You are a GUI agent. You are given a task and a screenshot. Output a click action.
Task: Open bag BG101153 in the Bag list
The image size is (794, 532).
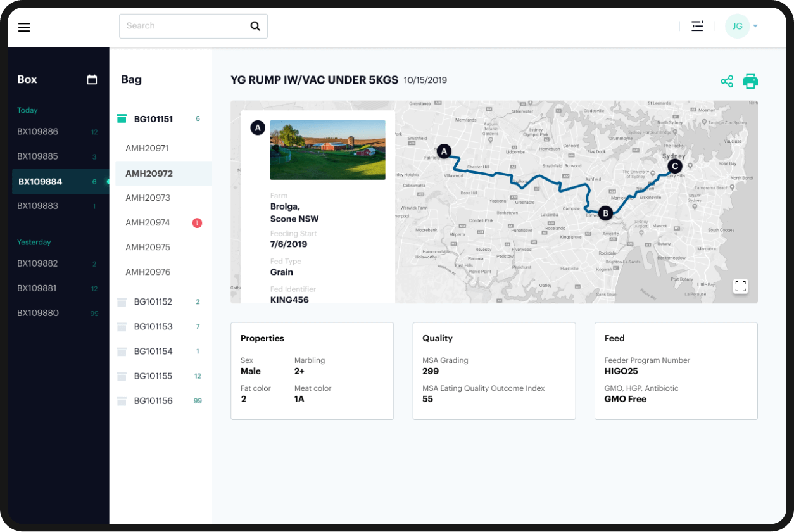[x=153, y=326]
